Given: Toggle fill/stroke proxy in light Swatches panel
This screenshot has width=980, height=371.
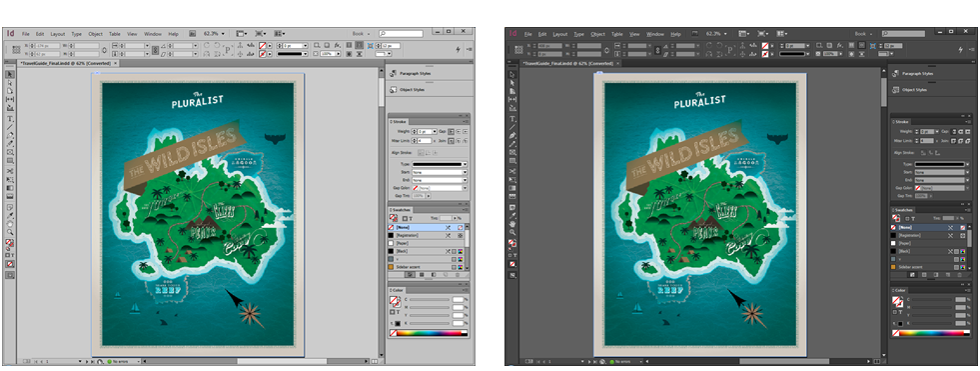Looking at the screenshot, I should coord(394,218).
